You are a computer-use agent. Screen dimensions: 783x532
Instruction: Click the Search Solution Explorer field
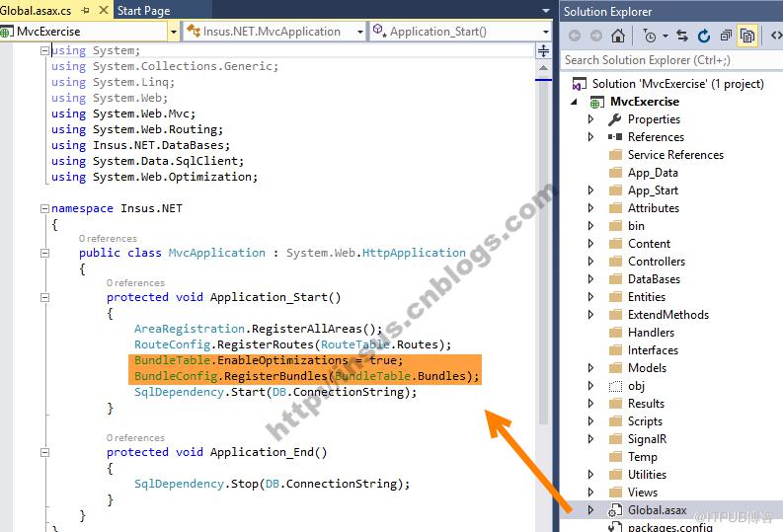tap(671, 60)
